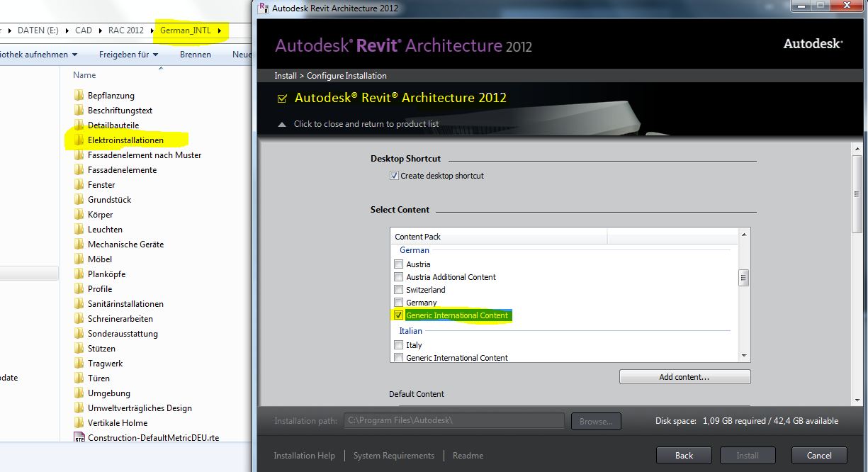Click the 'Add content...' button
868x472 pixels.
pos(684,377)
